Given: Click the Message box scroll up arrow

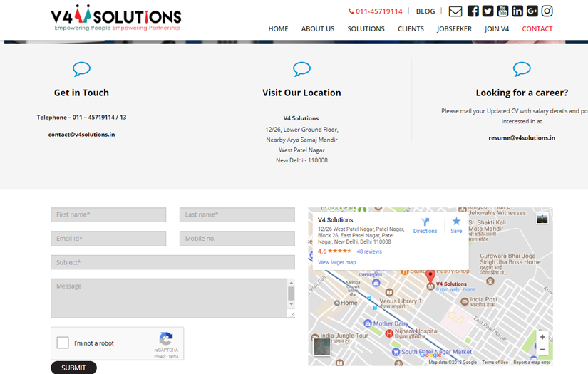Looking at the screenshot, I should click(x=292, y=283).
